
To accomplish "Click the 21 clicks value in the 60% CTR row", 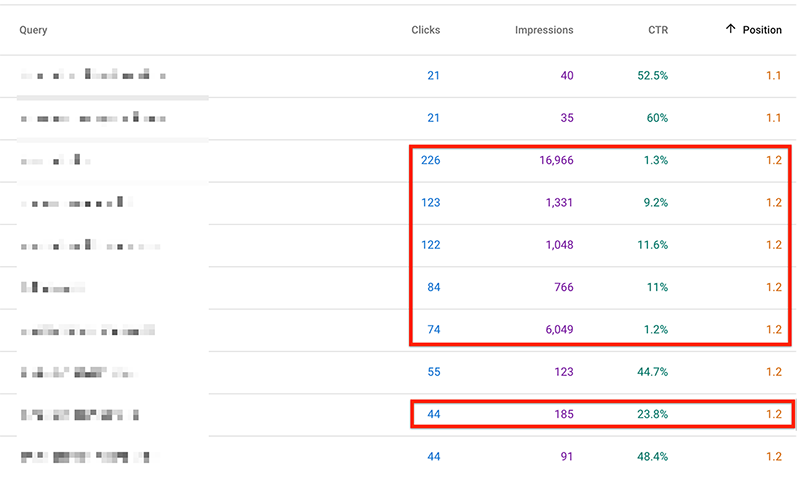I will click(x=433, y=118).
